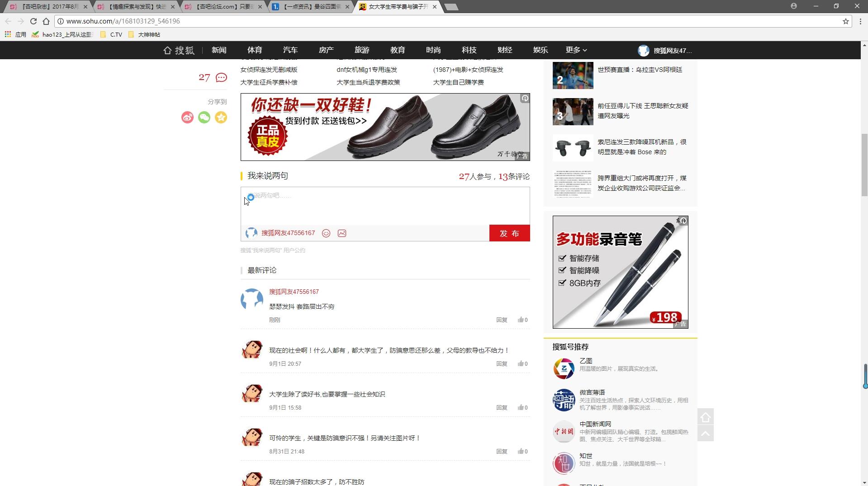Screen dimensions: 868x486
Task: Open the apps grid on bookmarks bar
Action: [7, 34]
